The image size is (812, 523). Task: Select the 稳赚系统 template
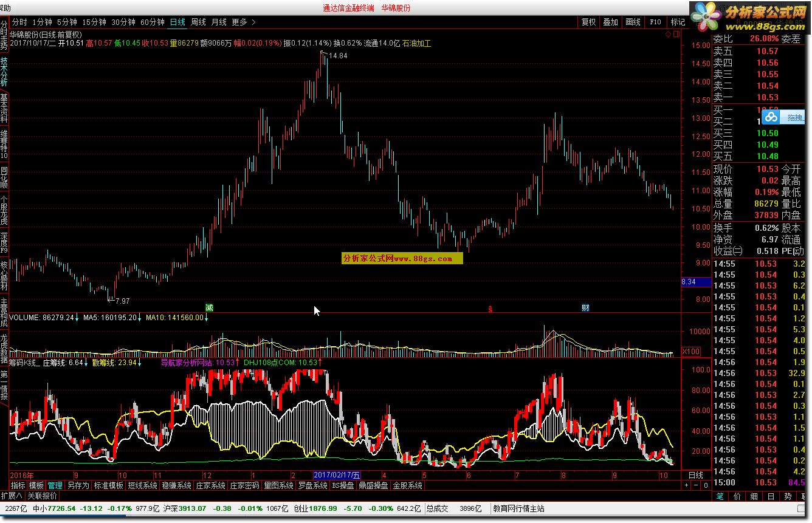(177, 486)
